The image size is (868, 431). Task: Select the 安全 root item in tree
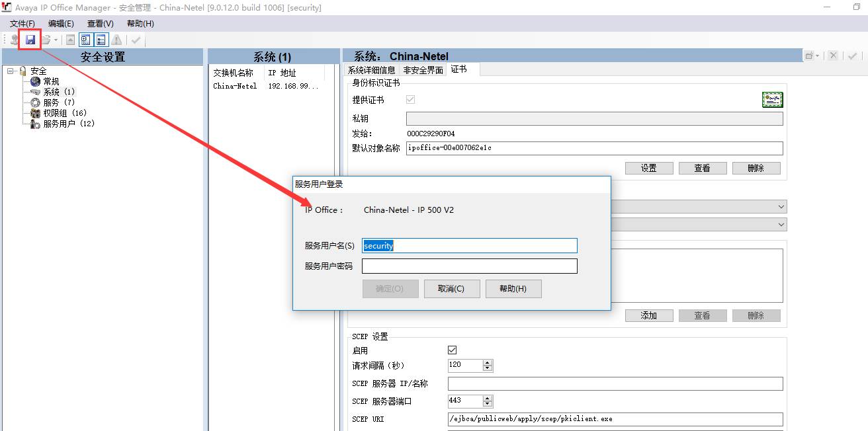[38, 71]
